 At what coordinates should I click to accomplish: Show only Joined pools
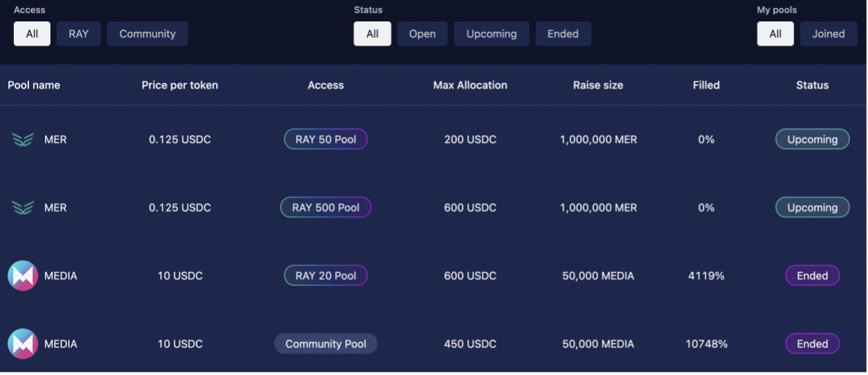pyautogui.click(x=828, y=34)
